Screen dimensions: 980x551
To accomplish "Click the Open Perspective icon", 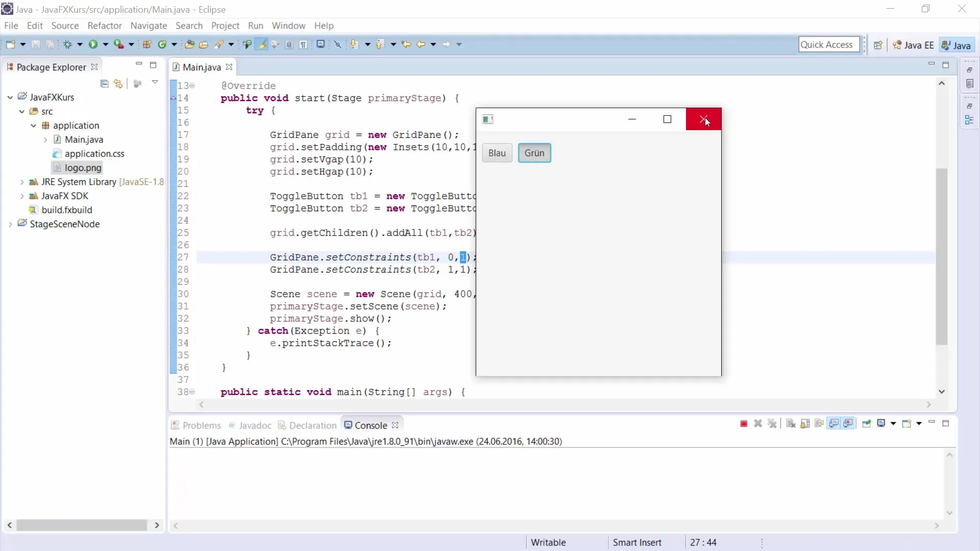I will coord(878,45).
